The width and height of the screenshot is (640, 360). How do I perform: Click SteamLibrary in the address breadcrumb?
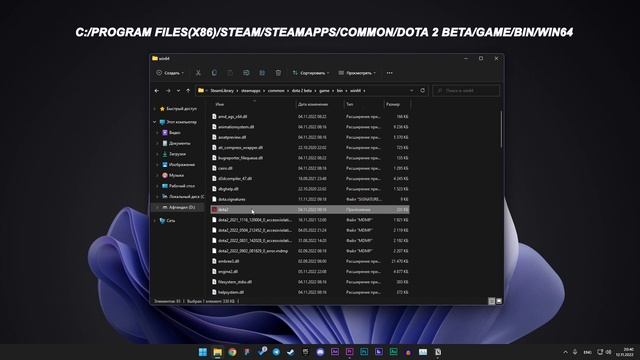tap(222, 91)
